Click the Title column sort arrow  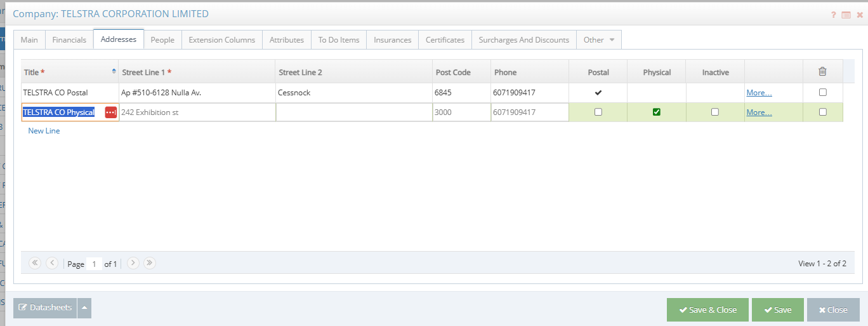pos(114,71)
